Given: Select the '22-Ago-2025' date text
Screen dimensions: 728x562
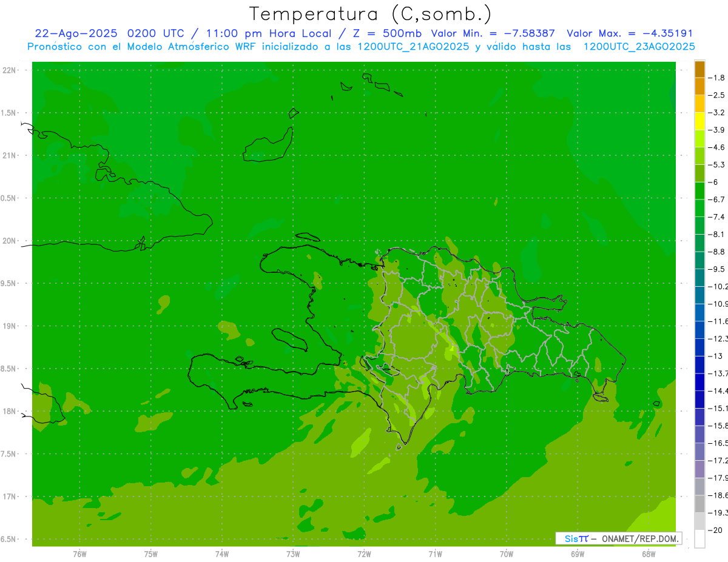Looking at the screenshot, I should coord(76,33).
